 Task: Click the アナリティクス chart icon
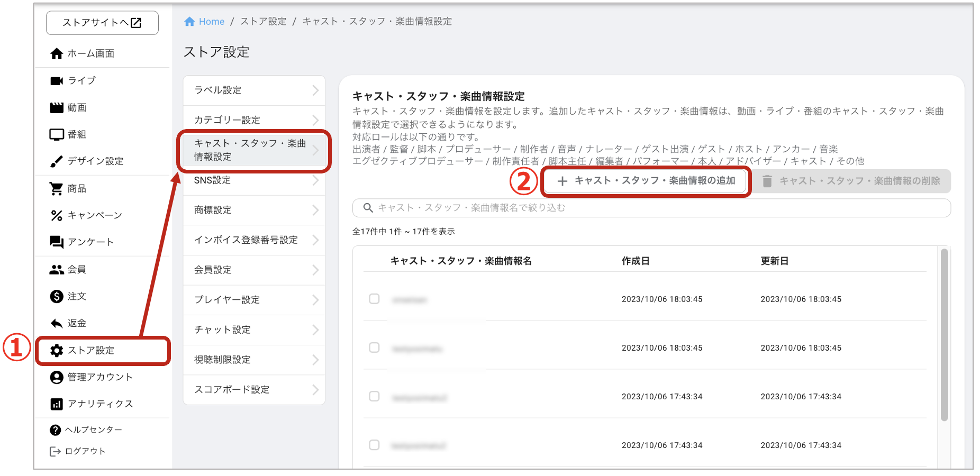[57, 404]
